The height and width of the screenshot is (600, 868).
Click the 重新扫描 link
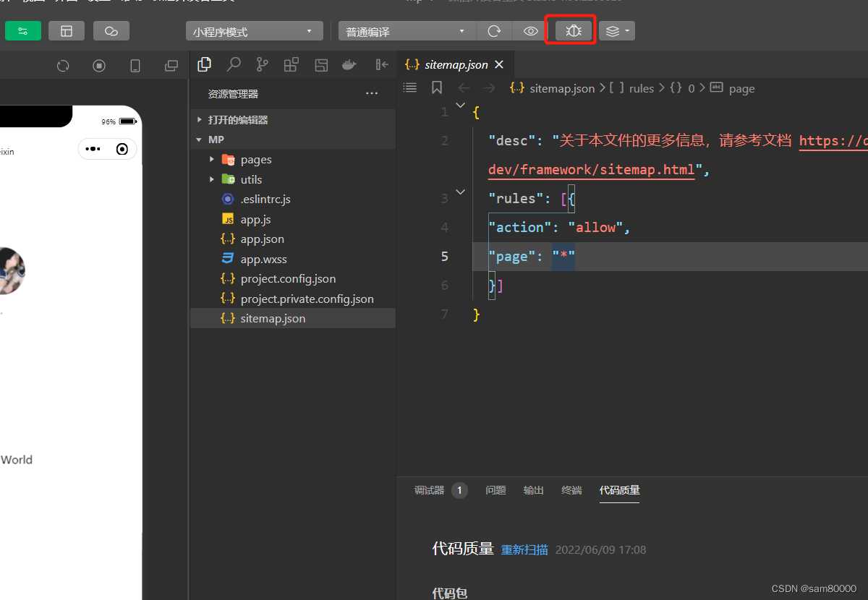pyautogui.click(x=524, y=549)
